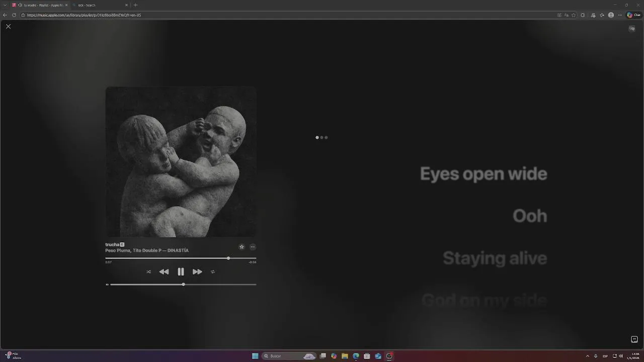Image resolution: width=644 pixels, height=362 pixels.
Task: Jump to lyric line 'Staying alive'
Action: coord(495,258)
